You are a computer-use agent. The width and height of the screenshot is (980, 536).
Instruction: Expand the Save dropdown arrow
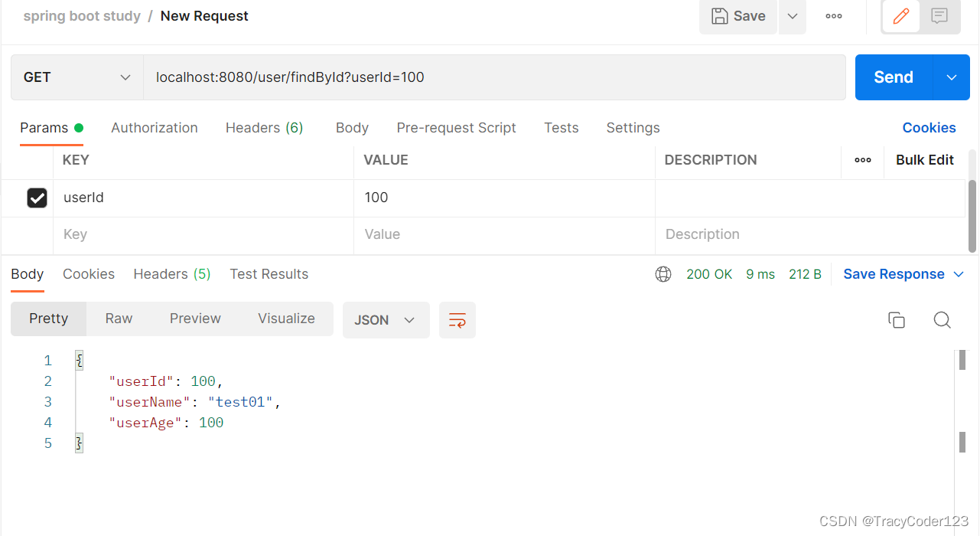(x=793, y=16)
